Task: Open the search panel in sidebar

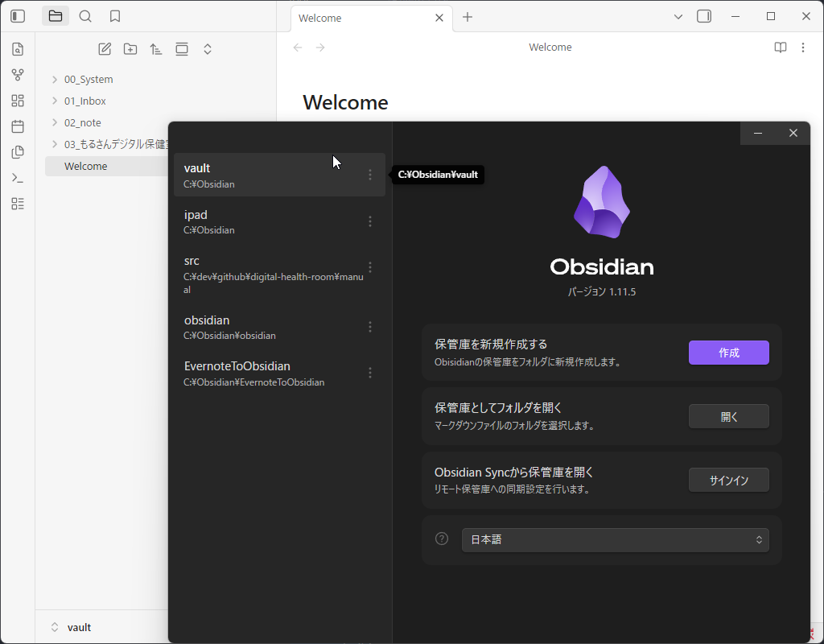Action: pyautogui.click(x=85, y=16)
